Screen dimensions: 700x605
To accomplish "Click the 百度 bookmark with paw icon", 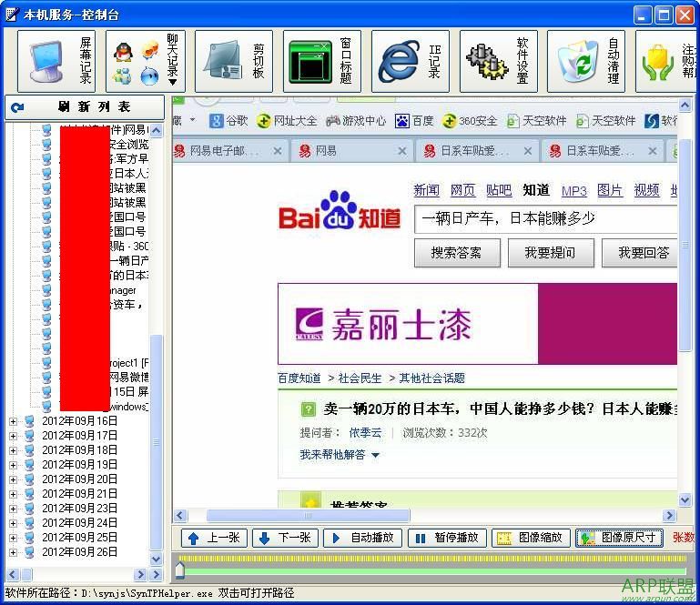I will coord(414,121).
